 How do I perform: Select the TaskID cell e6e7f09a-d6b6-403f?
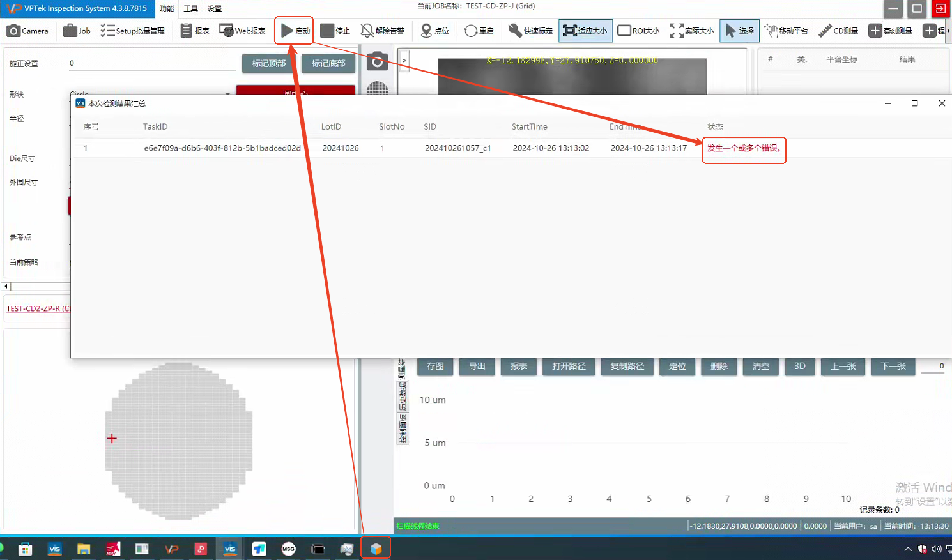(222, 148)
